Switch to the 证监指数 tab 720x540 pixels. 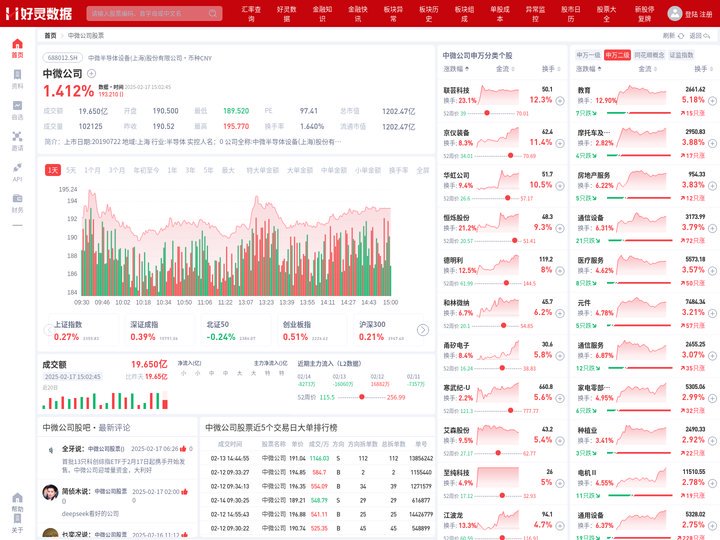681,55
